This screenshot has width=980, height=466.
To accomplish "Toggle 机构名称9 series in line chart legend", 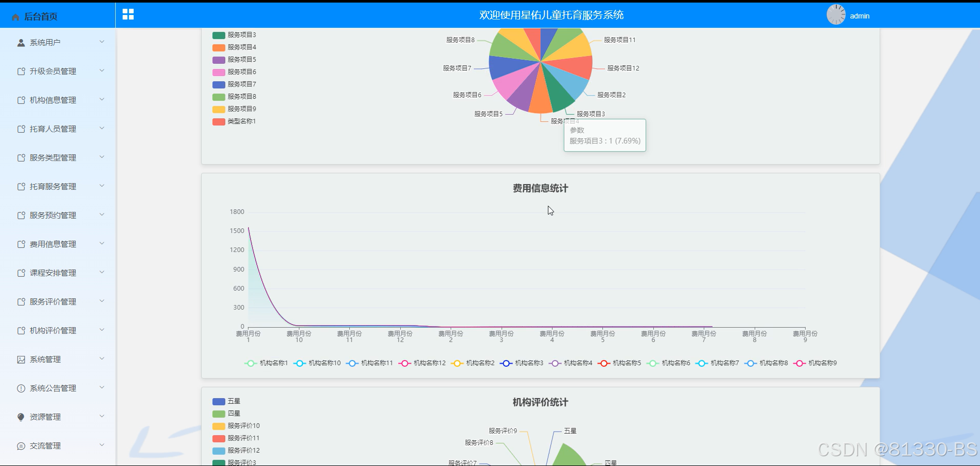I will [815, 363].
